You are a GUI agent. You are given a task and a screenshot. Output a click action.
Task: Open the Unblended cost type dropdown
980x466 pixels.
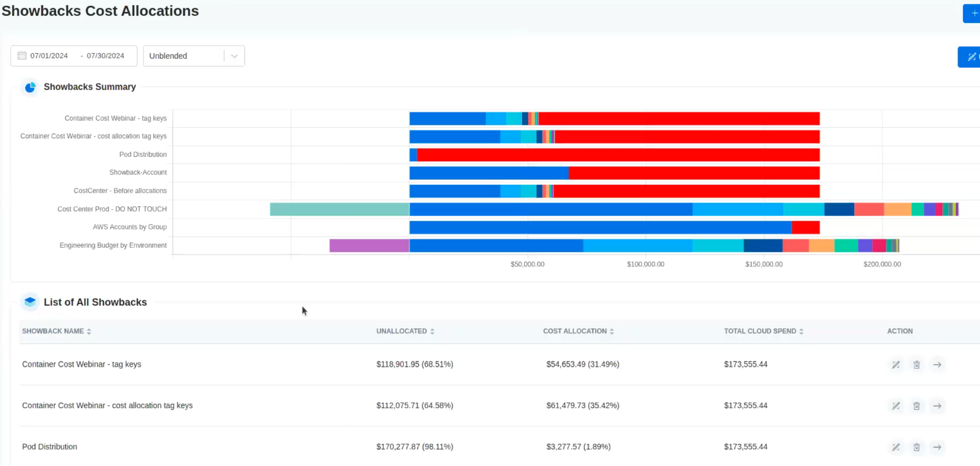(x=194, y=56)
